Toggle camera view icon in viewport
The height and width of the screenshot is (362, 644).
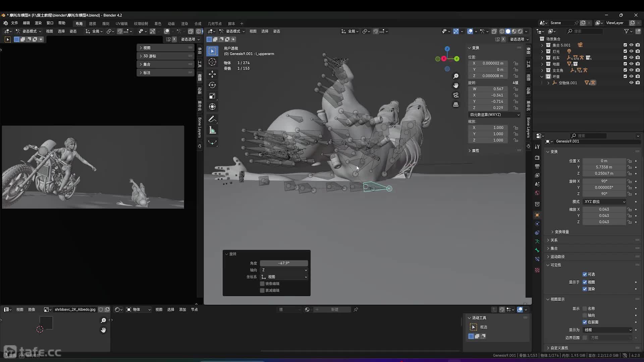[x=456, y=95]
